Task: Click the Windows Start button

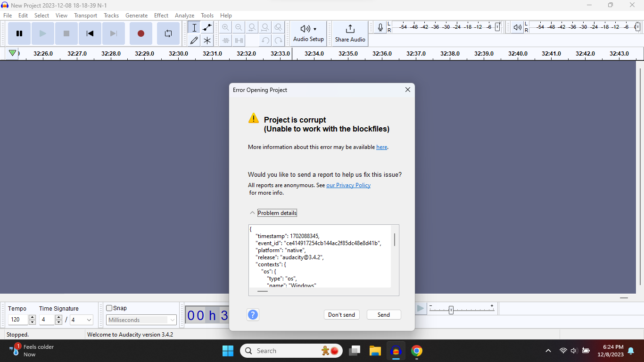Action: point(228,351)
